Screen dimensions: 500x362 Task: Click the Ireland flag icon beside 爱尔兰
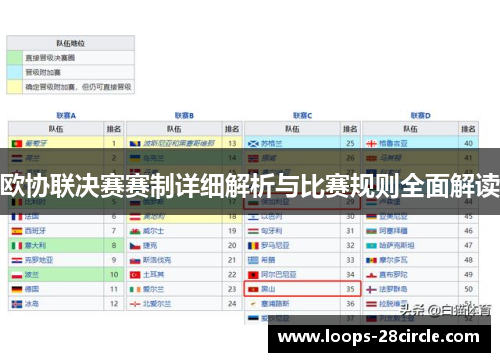[135, 289]
